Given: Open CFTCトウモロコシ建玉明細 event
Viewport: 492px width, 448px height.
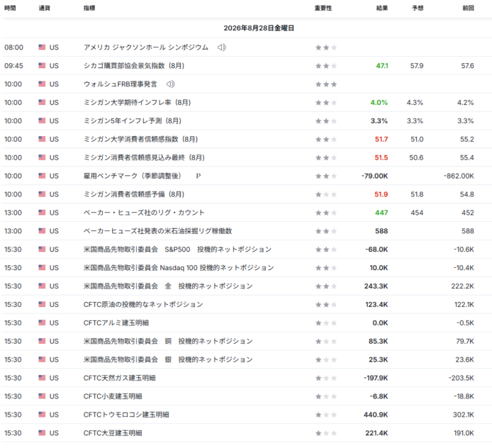Looking at the screenshot, I should point(126,415).
